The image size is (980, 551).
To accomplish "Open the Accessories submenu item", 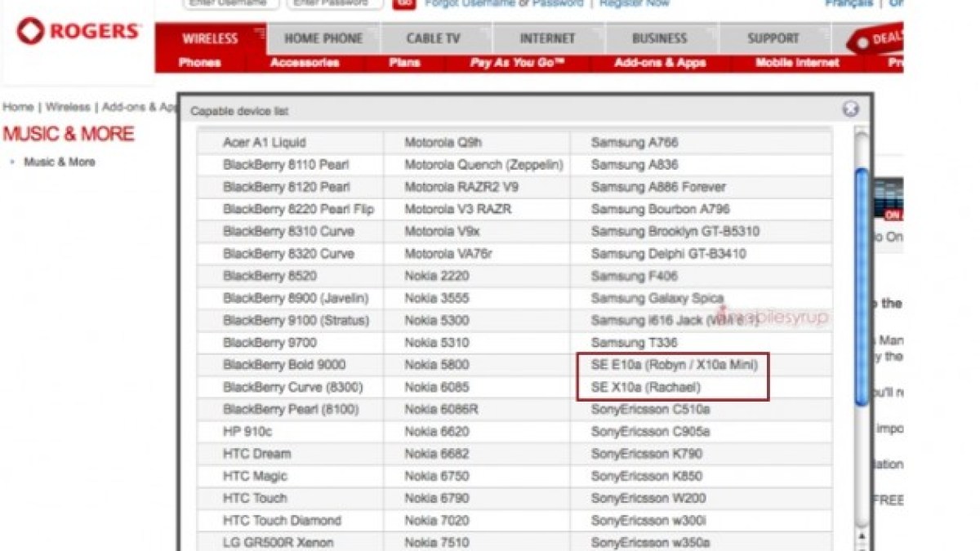I will (305, 63).
